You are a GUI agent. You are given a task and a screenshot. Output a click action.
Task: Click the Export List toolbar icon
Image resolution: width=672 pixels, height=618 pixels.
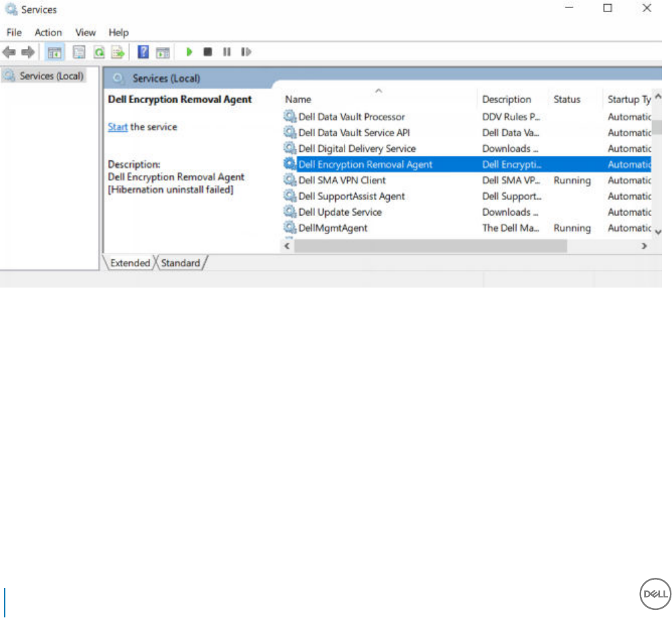click(118, 52)
